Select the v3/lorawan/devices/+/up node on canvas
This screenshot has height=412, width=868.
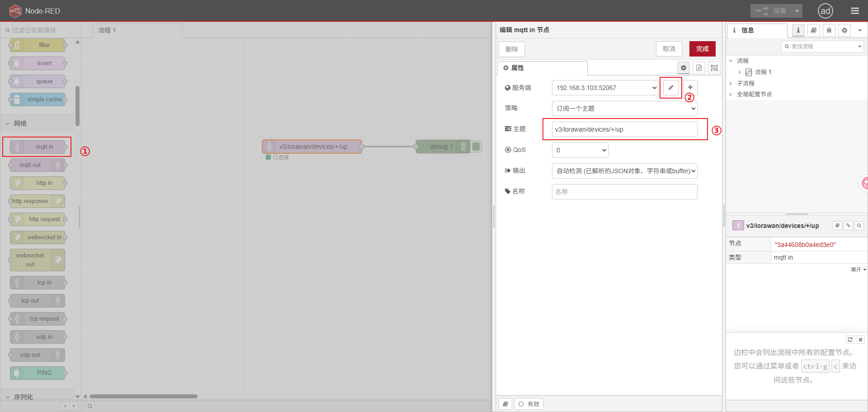coord(312,147)
